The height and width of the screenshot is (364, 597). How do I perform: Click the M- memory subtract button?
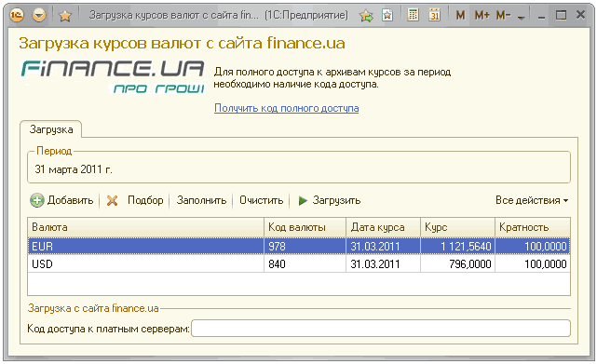pyautogui.click(x=503, y=15)
